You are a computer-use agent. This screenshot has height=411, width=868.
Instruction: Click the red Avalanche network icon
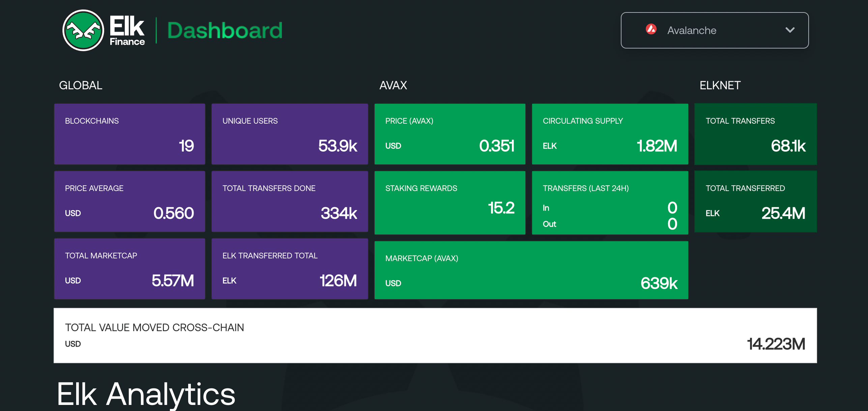tap(651, 30)
